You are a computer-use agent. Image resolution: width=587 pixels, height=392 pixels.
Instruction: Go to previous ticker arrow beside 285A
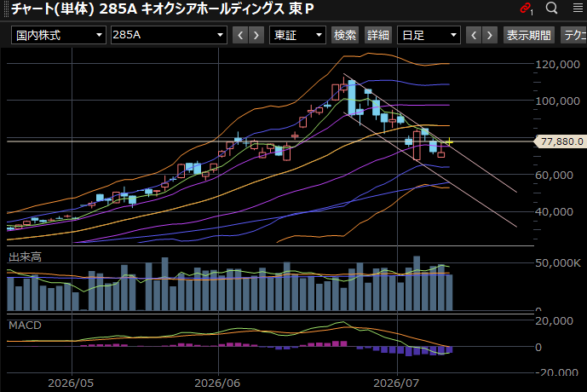240,36
